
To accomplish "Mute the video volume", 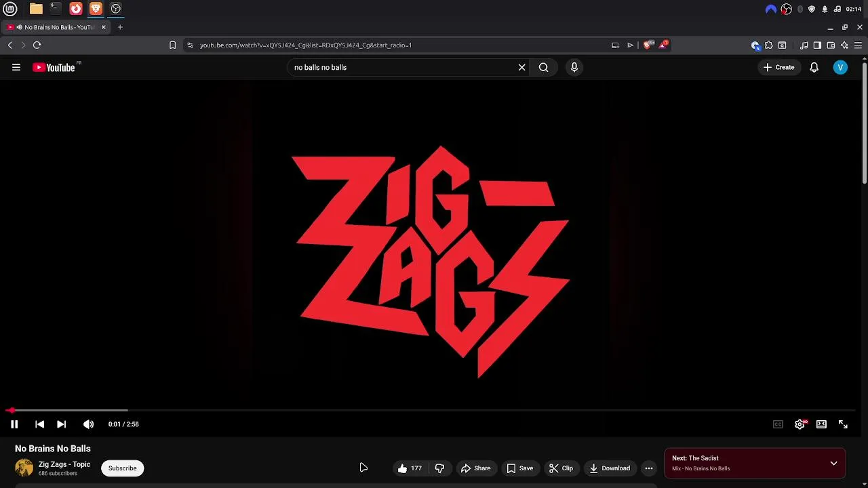I will (88, 424).
